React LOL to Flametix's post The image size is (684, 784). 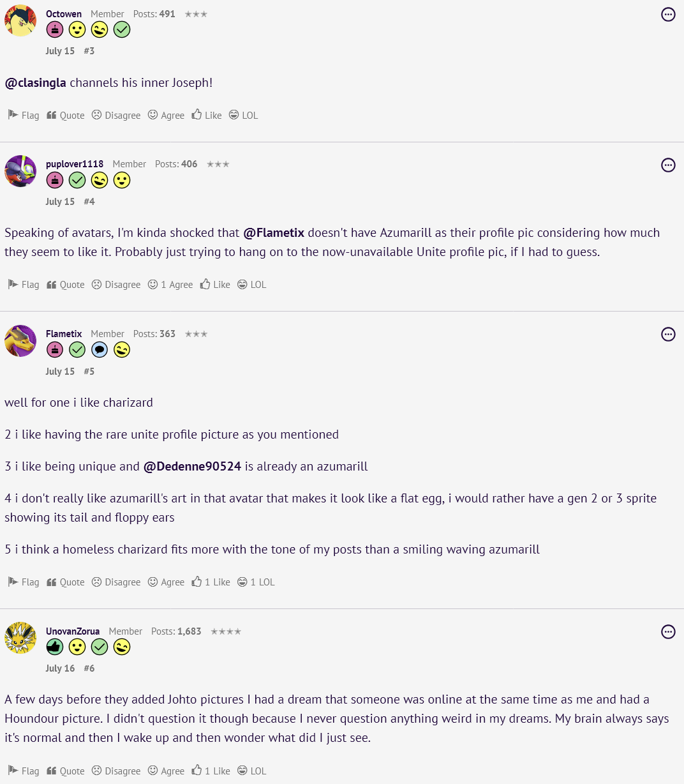click(256, 582)
